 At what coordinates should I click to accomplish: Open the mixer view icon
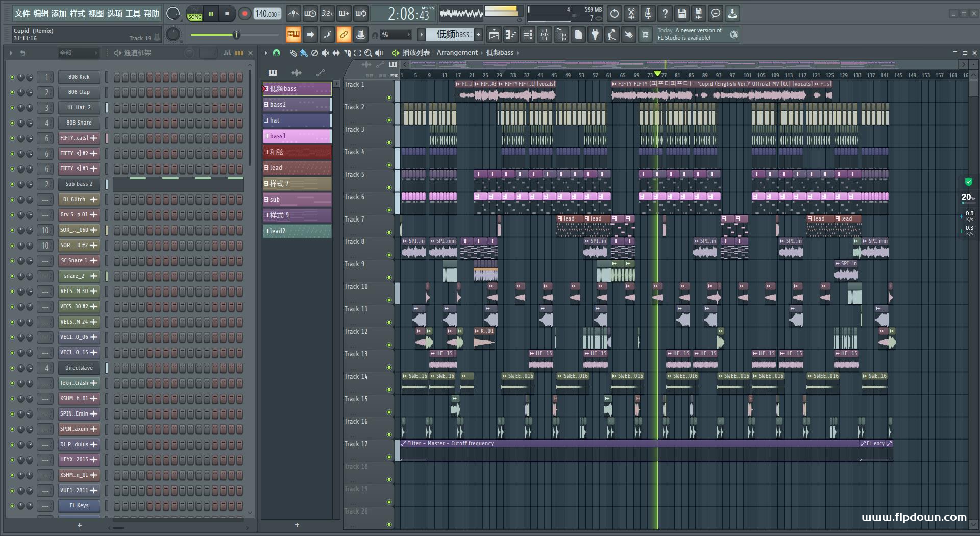coord(545,35)
